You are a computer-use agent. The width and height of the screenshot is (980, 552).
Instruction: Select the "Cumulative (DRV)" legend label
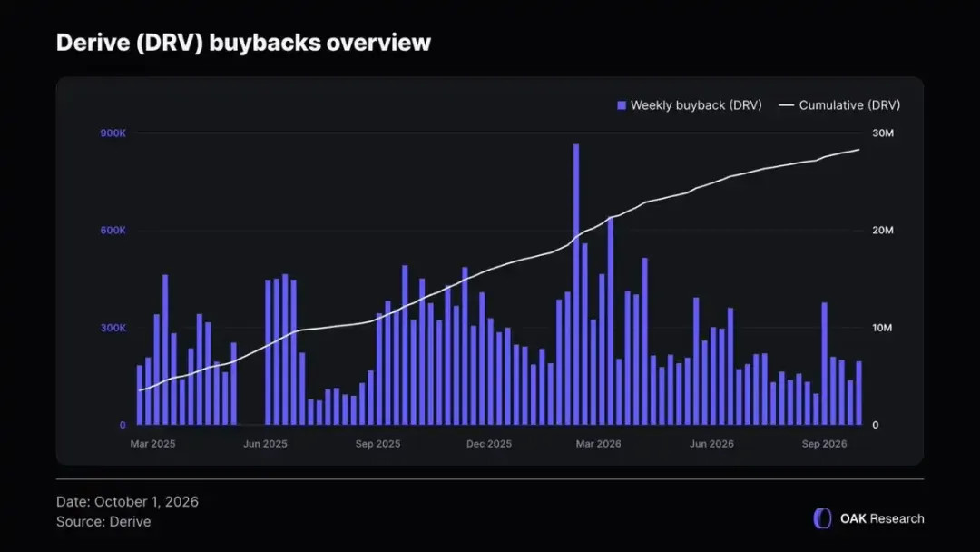tap(849, 105)
